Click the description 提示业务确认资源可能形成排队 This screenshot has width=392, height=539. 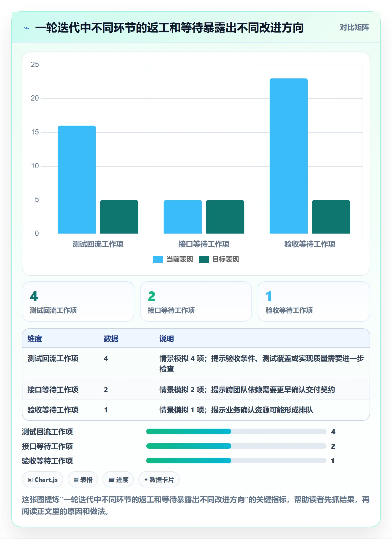[262, 410]
